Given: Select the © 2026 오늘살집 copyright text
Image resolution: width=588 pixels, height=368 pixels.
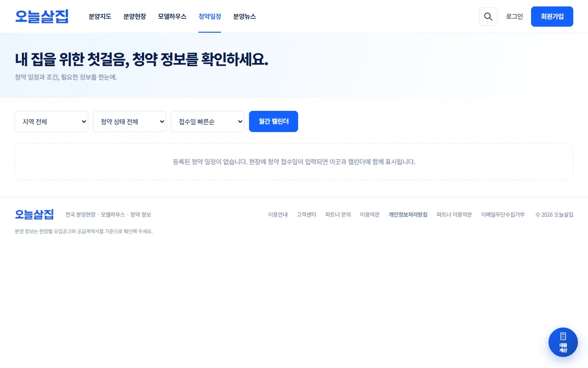Looking at the screenshot, I should 554,215.
